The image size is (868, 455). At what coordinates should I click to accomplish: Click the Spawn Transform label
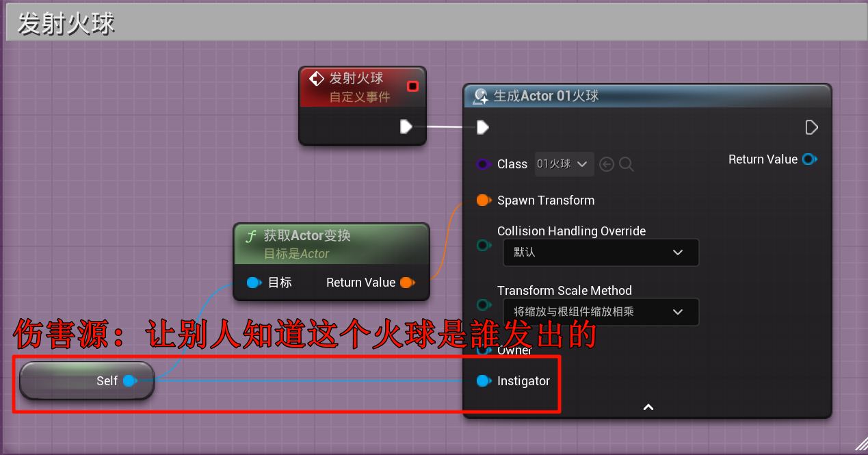(546, 200)
